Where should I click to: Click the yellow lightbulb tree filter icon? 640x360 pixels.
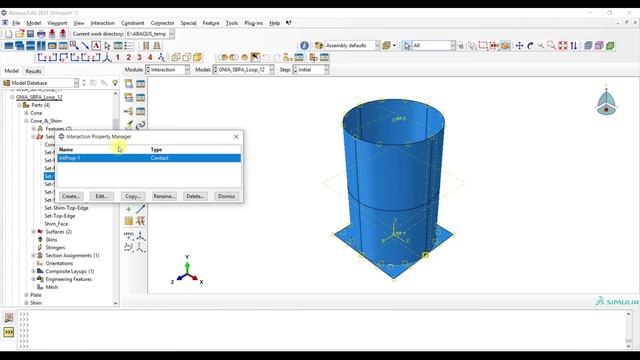[x=115, y=83]
